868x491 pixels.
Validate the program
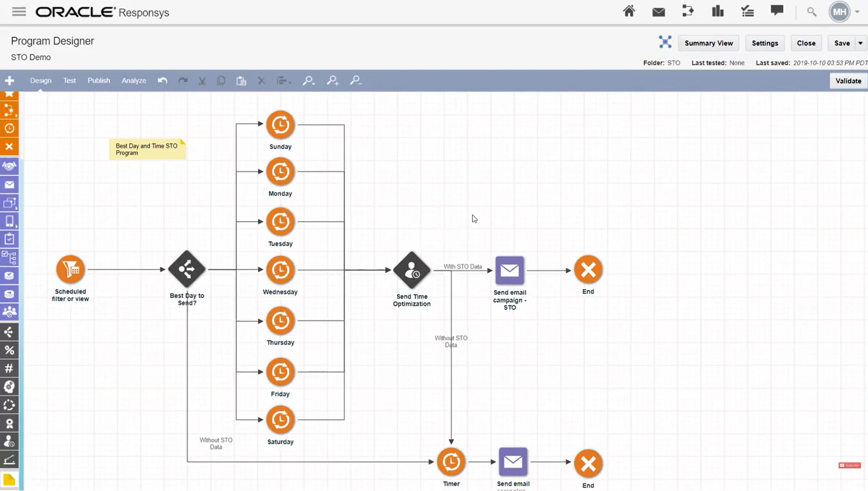pos(848,81)
